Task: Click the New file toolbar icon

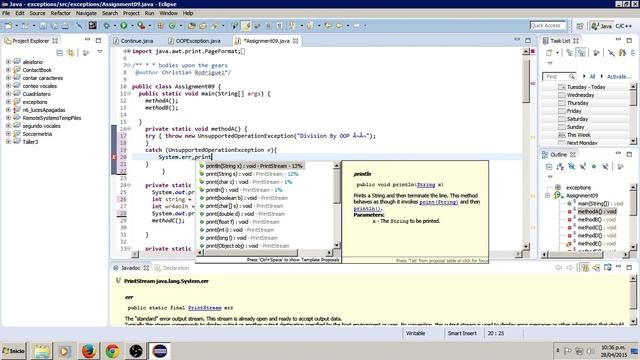Action: [8, 26]
